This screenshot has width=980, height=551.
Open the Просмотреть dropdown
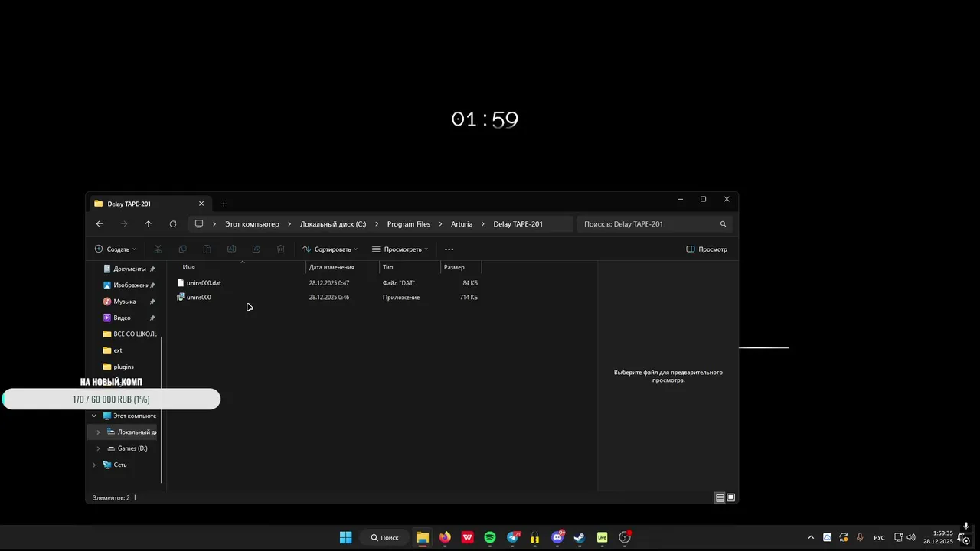tap(400, 249)
